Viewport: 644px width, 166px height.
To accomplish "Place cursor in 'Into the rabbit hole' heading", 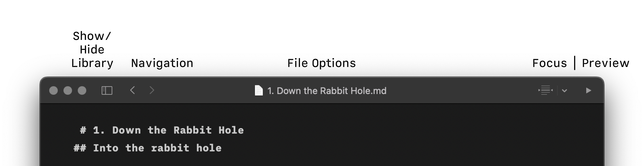I will pyautogui.click(x=157, y=148).
